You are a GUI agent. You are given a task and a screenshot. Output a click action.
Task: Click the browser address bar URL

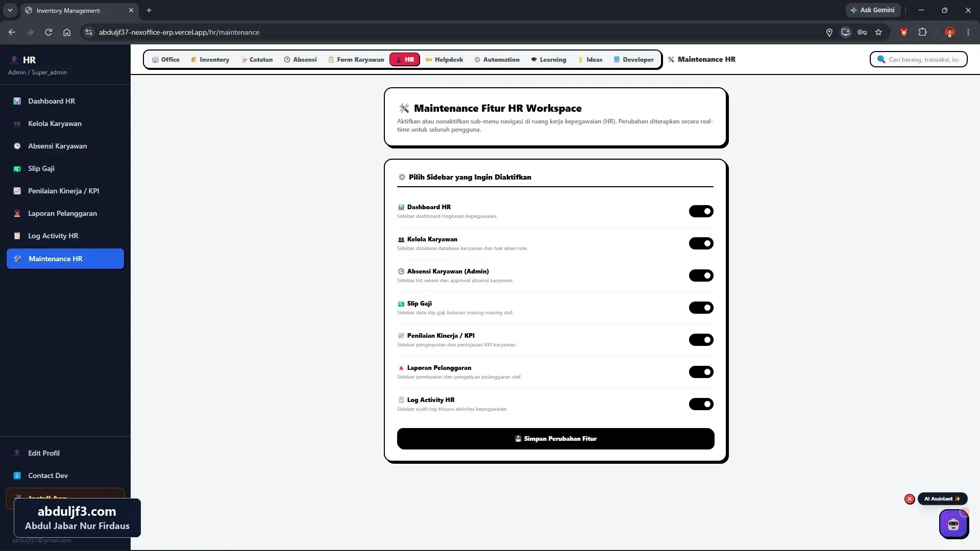pos(179,32)
